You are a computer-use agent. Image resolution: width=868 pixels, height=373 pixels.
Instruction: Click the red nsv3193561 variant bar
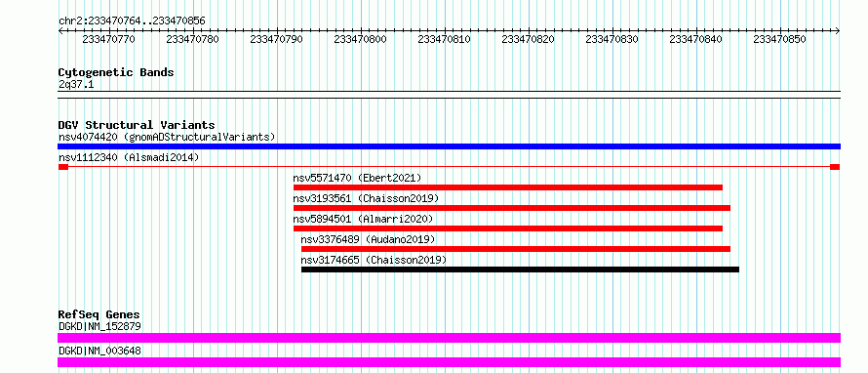pyautogui.click(x=511, y=208)
